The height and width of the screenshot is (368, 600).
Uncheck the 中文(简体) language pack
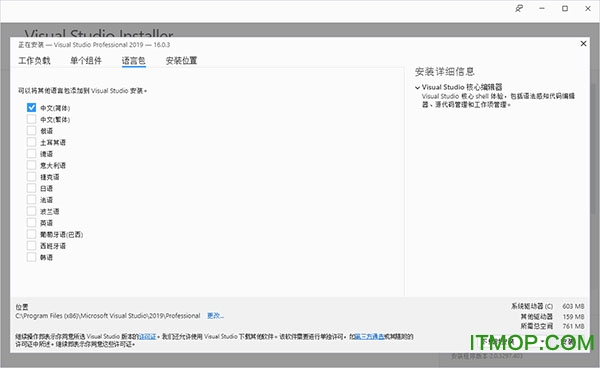click(x=31, y=107)
